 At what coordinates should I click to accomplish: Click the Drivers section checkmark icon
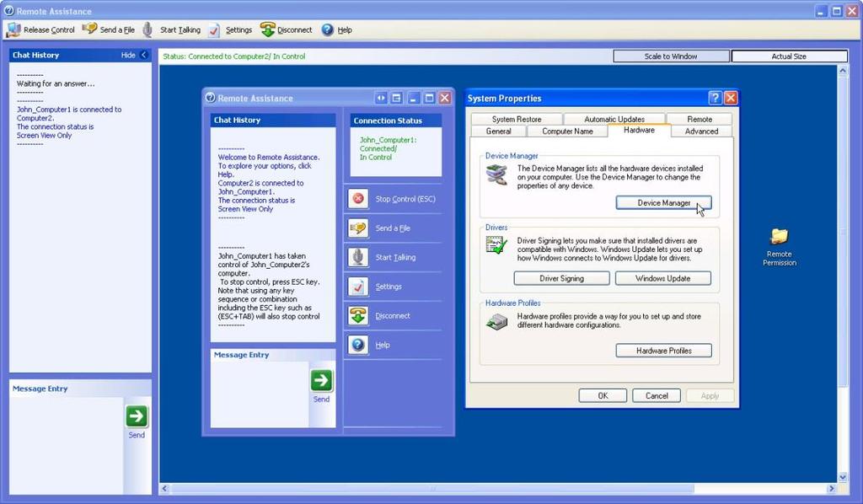pos(496,245)
